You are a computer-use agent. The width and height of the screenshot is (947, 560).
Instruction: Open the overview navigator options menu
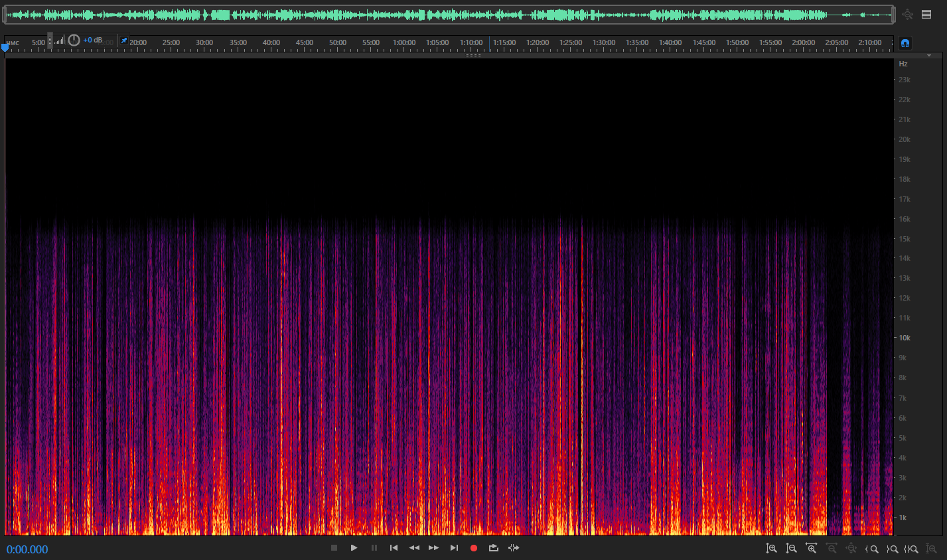click(926, 14)
